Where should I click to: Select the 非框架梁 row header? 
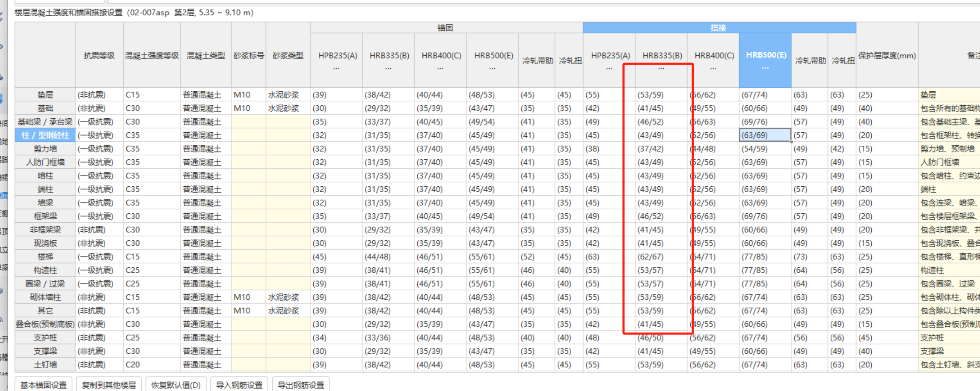coord(45,230)
